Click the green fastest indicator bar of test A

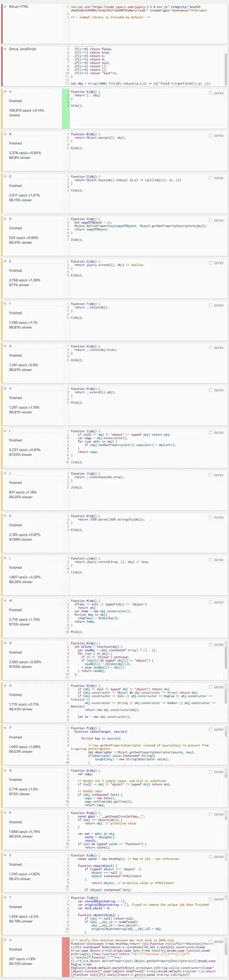coord(66,108)
